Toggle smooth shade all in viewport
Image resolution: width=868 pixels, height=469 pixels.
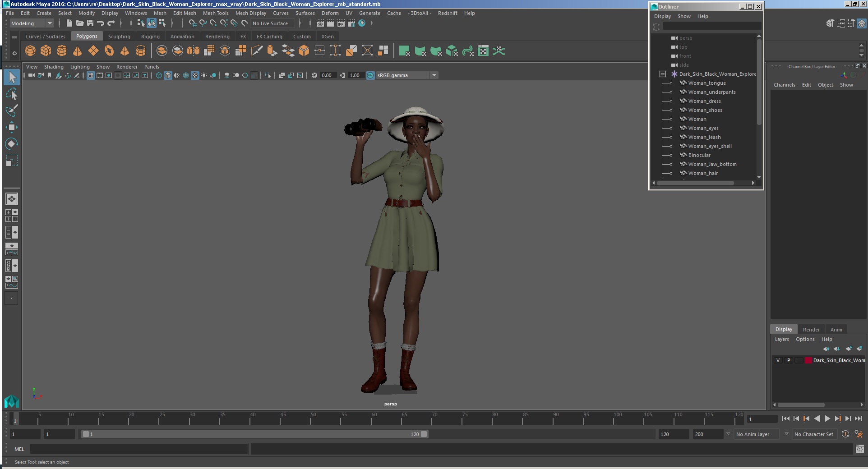168,75
